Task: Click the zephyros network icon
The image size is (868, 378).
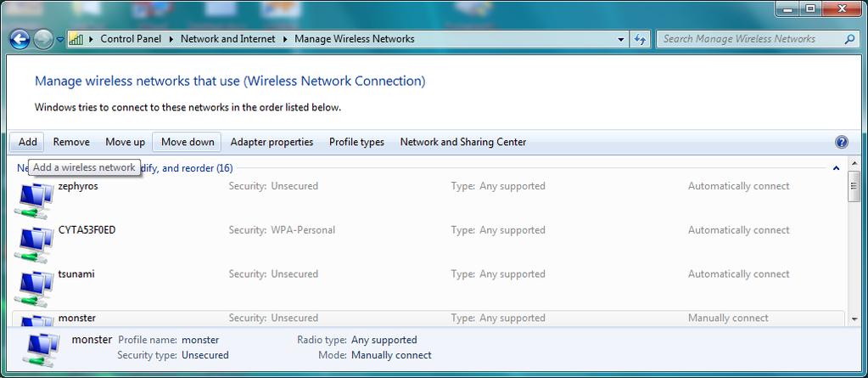Action: (x=34, y=200)
